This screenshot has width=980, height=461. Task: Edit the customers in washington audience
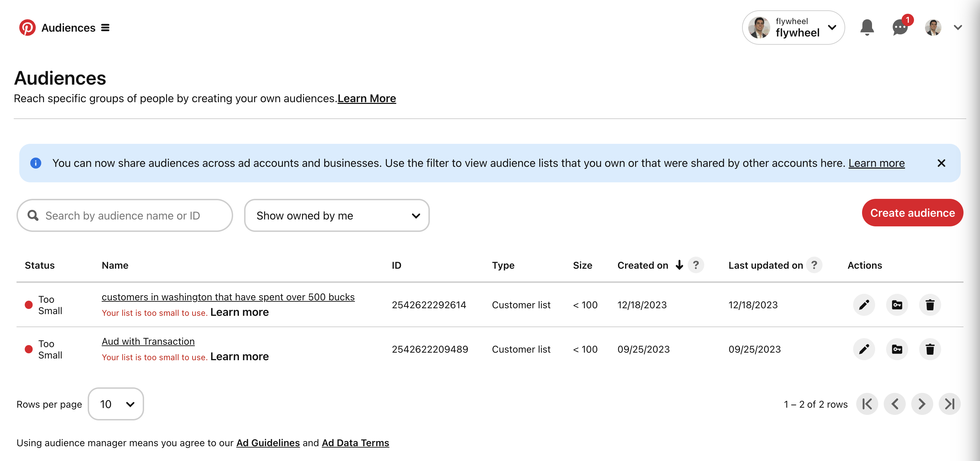[x=864, y=305]
